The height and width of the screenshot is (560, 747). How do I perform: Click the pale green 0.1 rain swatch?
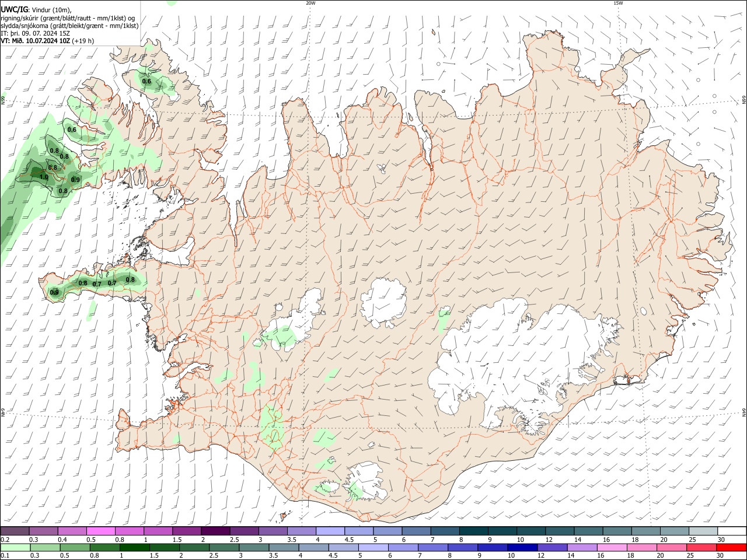pyautogui.click(x=15, y=547)
